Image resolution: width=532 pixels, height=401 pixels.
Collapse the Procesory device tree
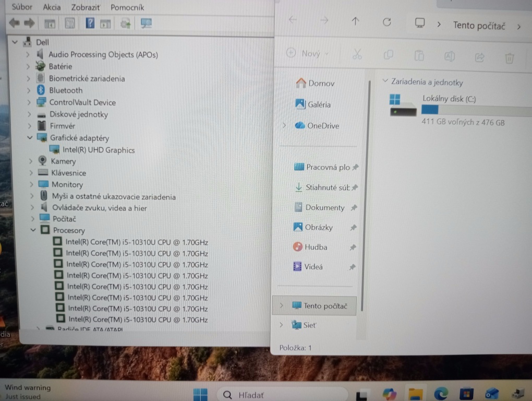tap(33, 230)
